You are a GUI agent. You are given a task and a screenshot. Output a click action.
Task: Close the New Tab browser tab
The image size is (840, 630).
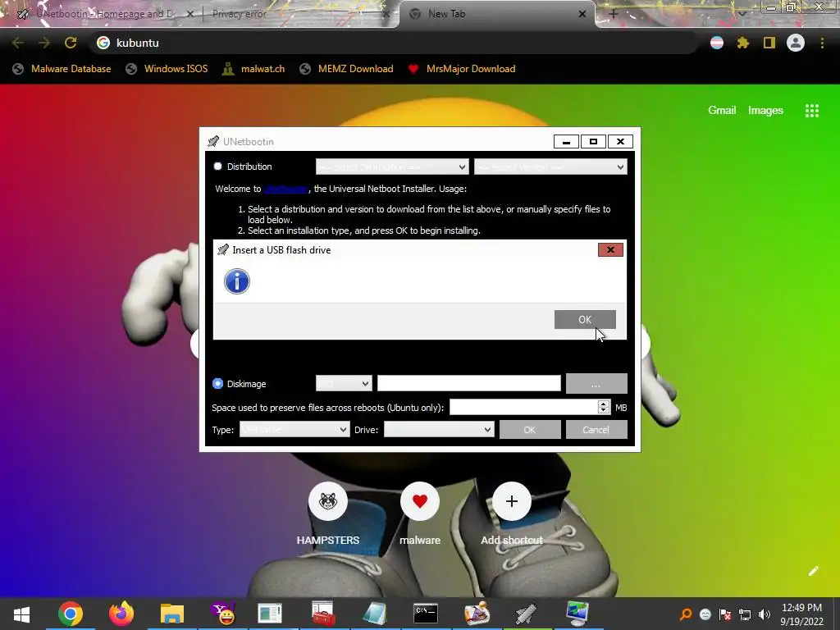pos(582,14)
